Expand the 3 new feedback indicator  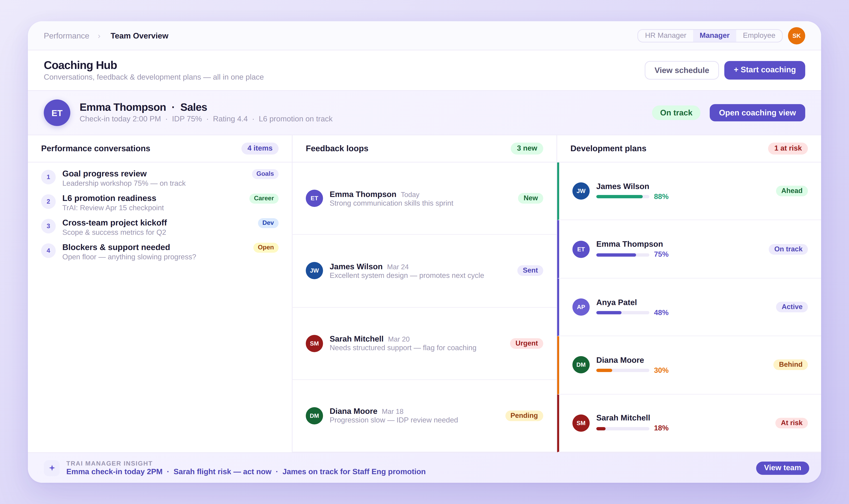(x=526, y=148)
